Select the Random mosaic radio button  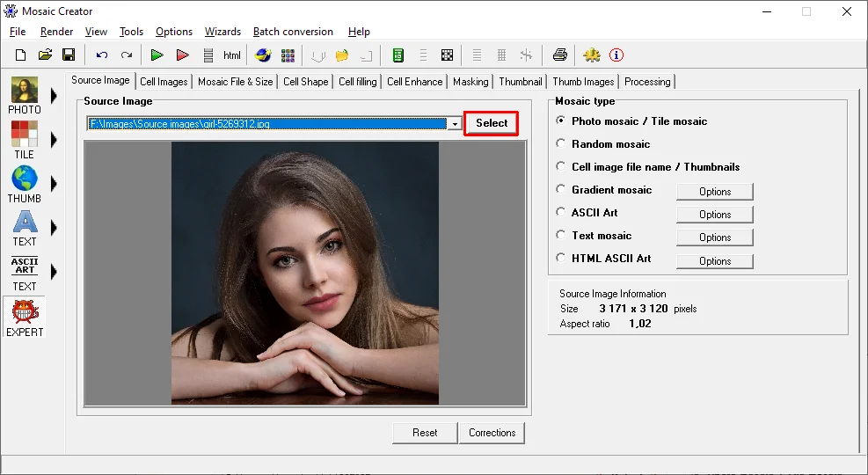click(561, 143)
